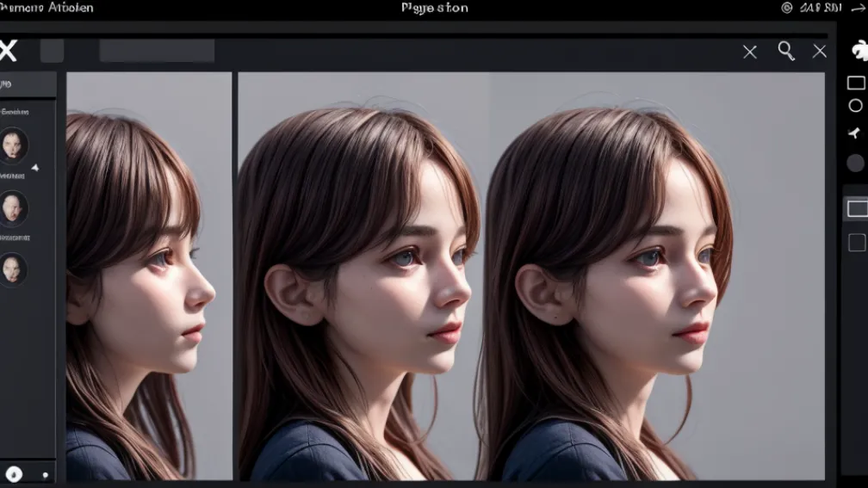The height and width of the screenshot is (488, 868).
Task: Click the dark gray circle color swatch
Action: tap(855, 163)
